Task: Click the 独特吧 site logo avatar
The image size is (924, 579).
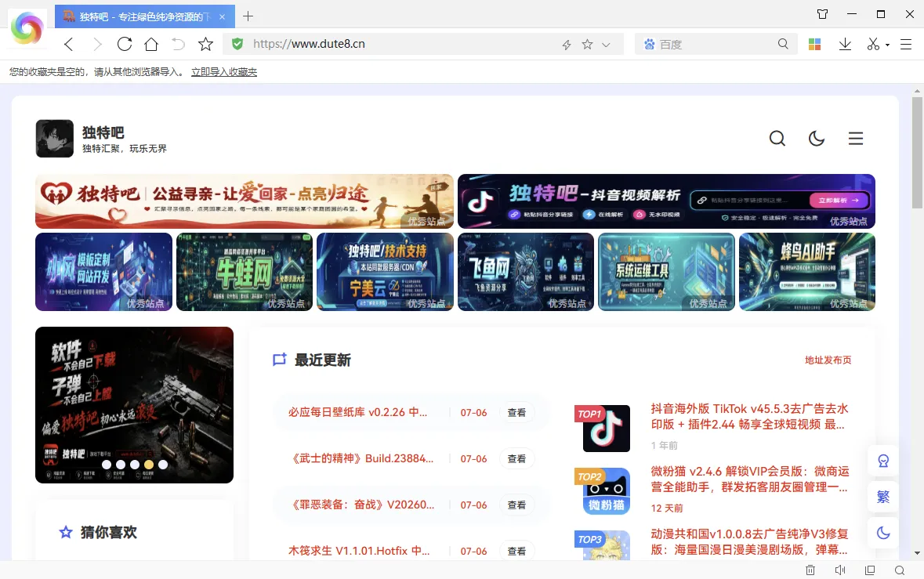Action: (55, 139)
